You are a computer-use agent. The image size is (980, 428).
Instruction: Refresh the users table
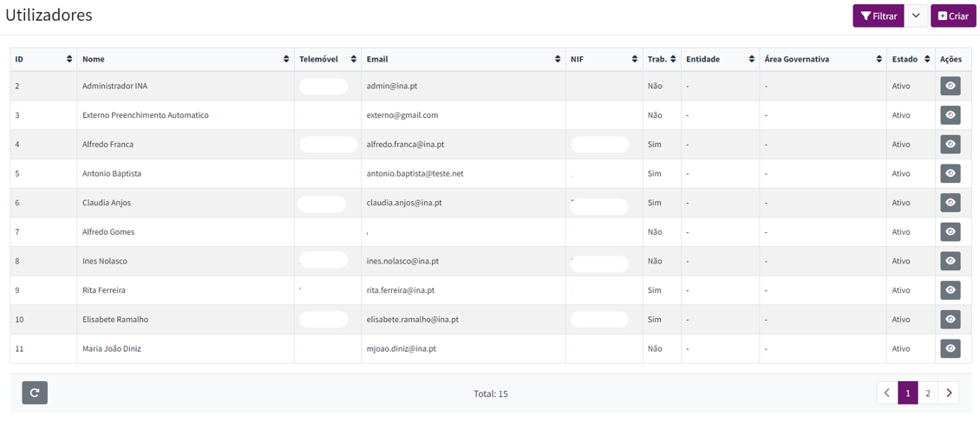click(35, 393)
